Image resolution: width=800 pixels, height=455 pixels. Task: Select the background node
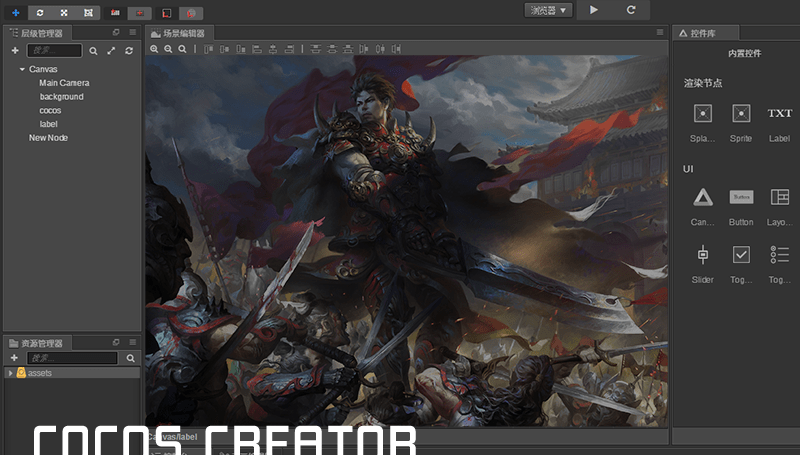(x=62, y=96)
